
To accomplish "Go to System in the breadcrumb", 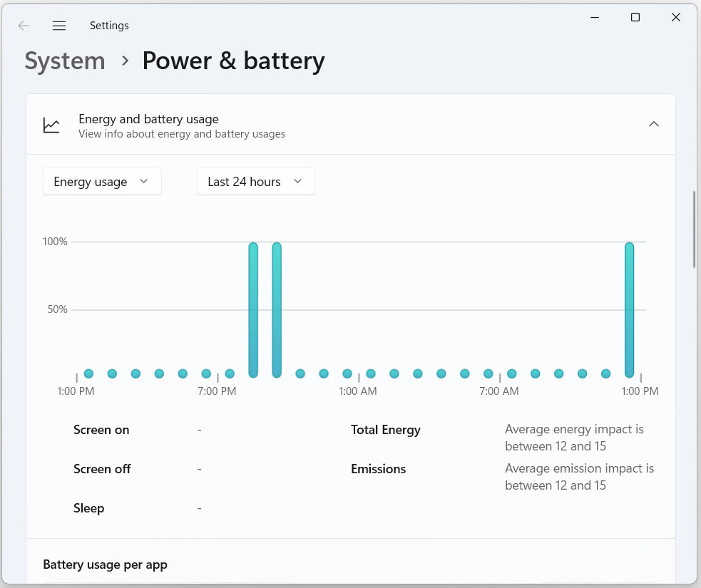I will coord(65,61).
